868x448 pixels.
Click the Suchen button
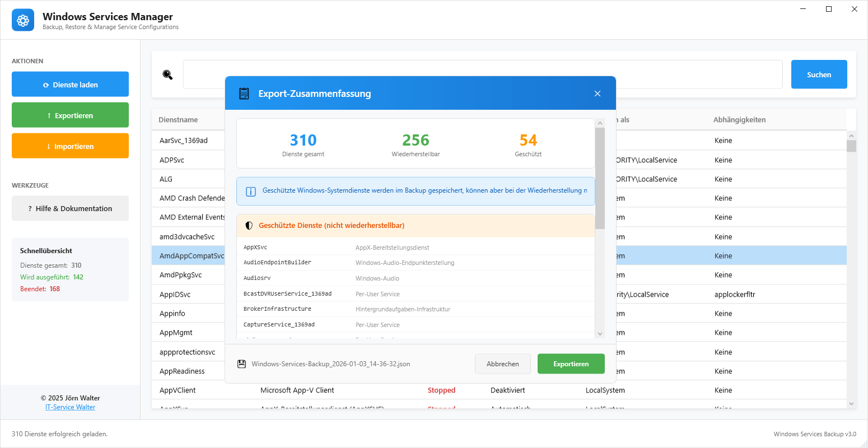tap(819, 74)
